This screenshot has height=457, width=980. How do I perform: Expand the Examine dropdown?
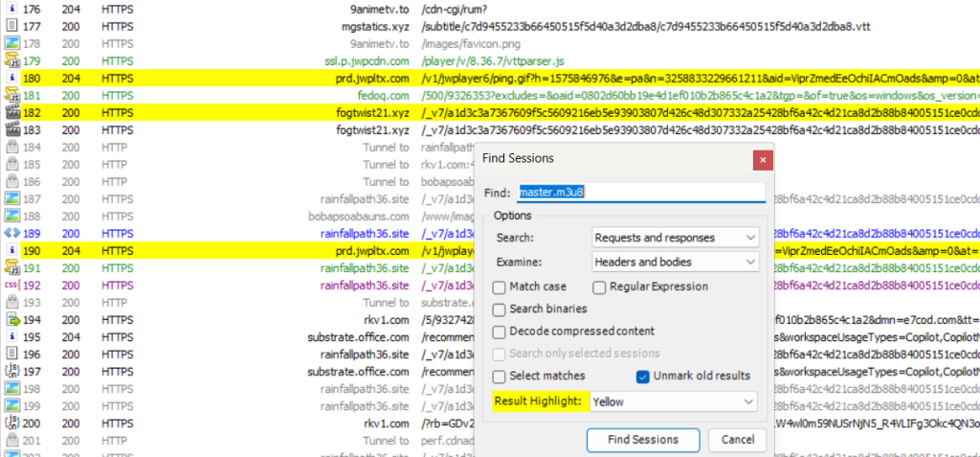click(x=674, y=262)
